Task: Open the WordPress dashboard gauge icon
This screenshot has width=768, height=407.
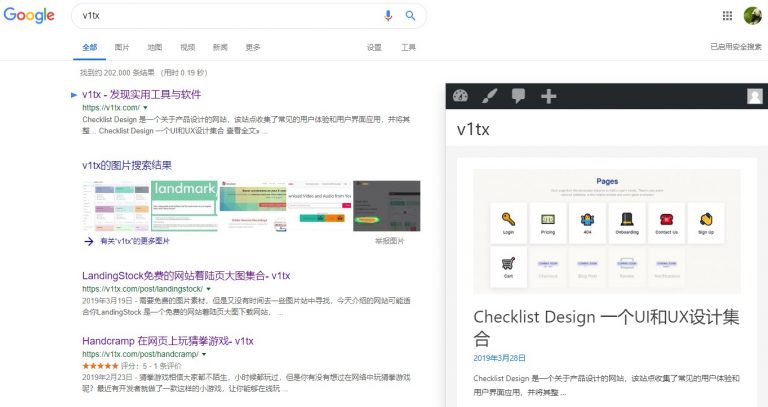Action: coord(460,96)
